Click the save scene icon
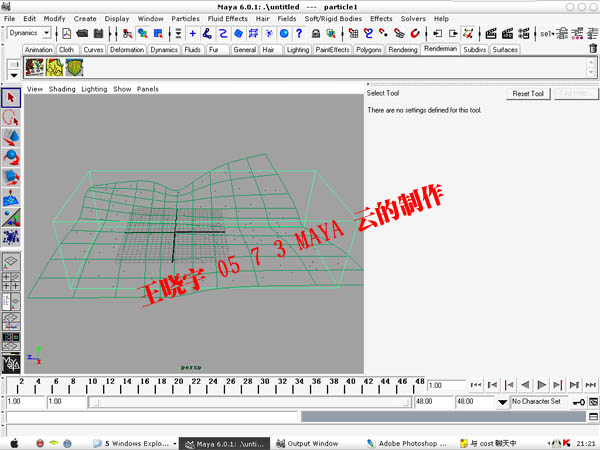 [98, 33]
